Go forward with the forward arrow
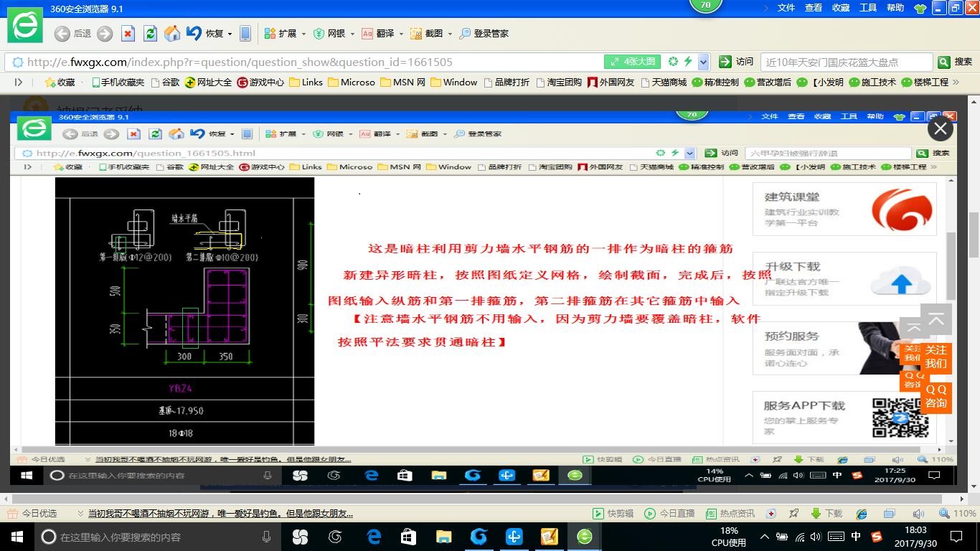This screenshot has height=551, width=980. (105, 33)
